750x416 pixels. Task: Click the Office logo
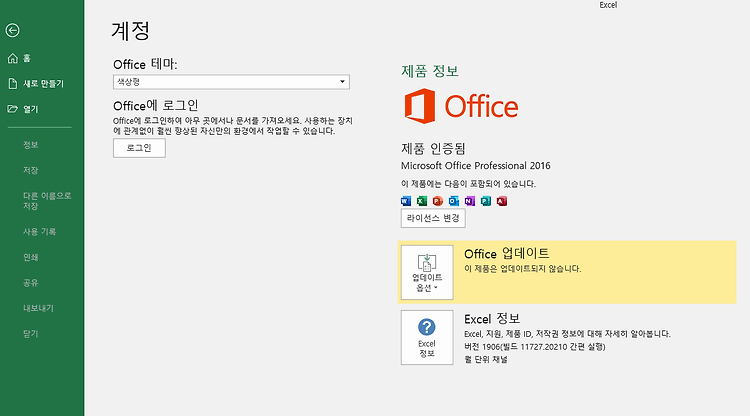pyautogui.click(x=461, y=106)
